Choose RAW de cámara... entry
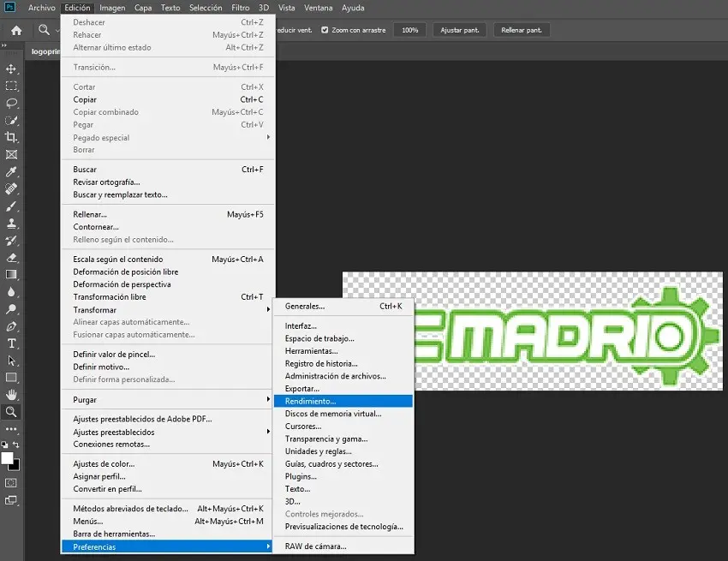Screen dimensions: 728x561 343,546
